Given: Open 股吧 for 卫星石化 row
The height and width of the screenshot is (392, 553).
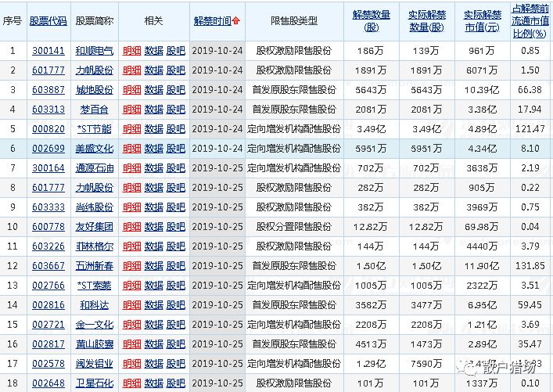Looking at the screenshot, I should pos(176,383).
